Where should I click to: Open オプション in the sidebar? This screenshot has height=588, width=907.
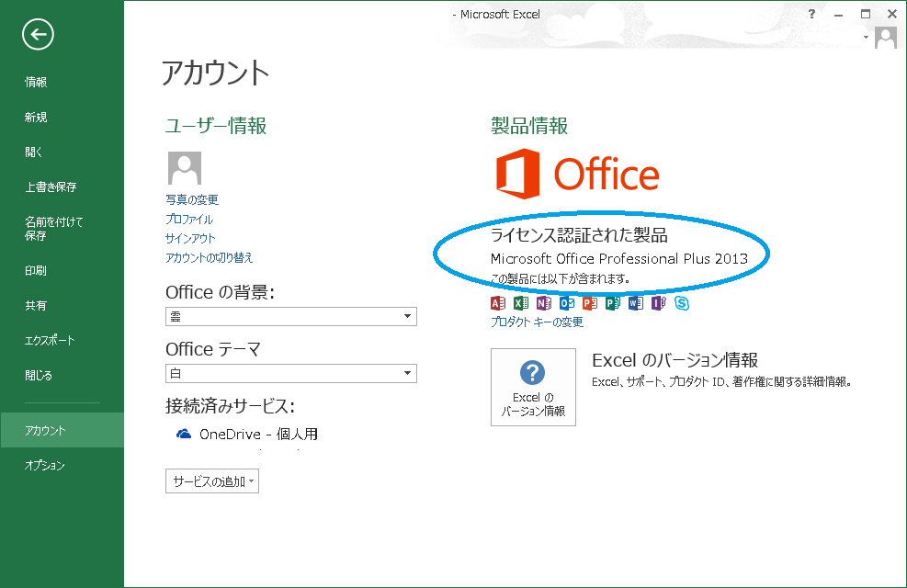44,466
